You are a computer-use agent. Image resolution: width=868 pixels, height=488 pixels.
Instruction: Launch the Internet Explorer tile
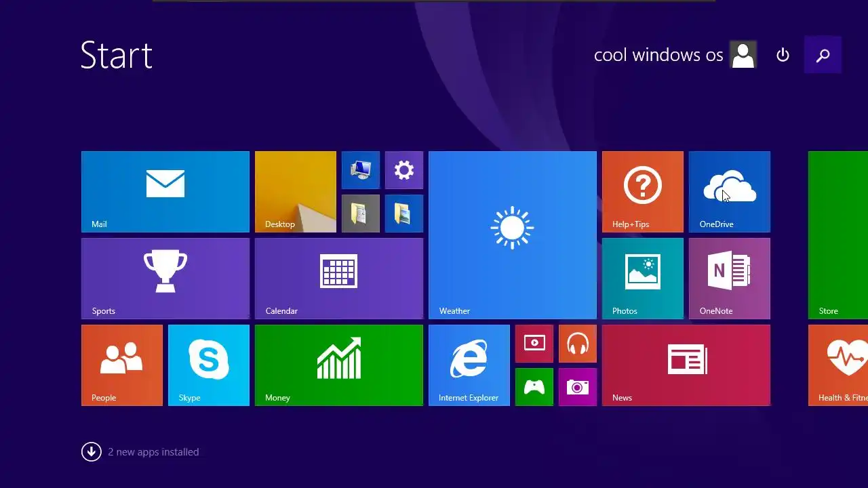(x=469, y=365)
